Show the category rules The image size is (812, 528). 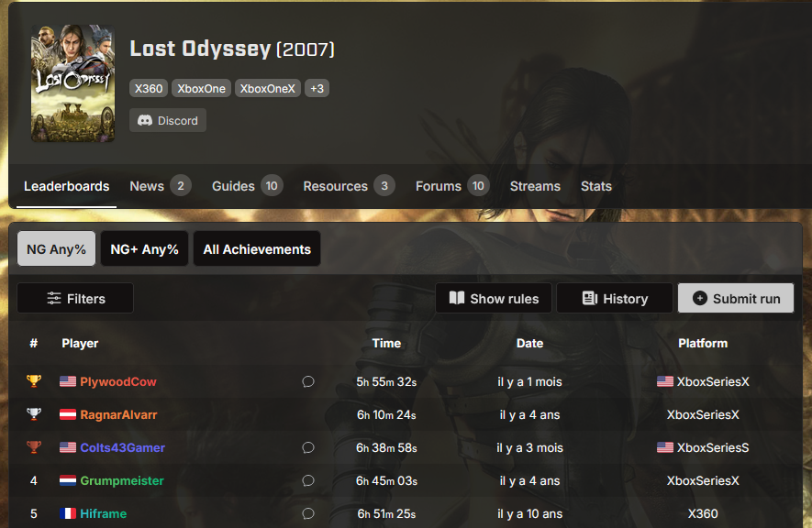click(494, 299)
